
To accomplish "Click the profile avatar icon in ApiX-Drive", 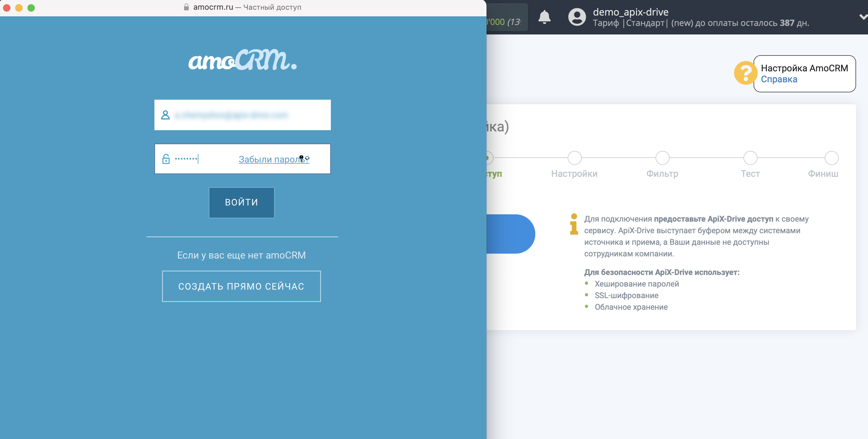I will pos(577,17).
